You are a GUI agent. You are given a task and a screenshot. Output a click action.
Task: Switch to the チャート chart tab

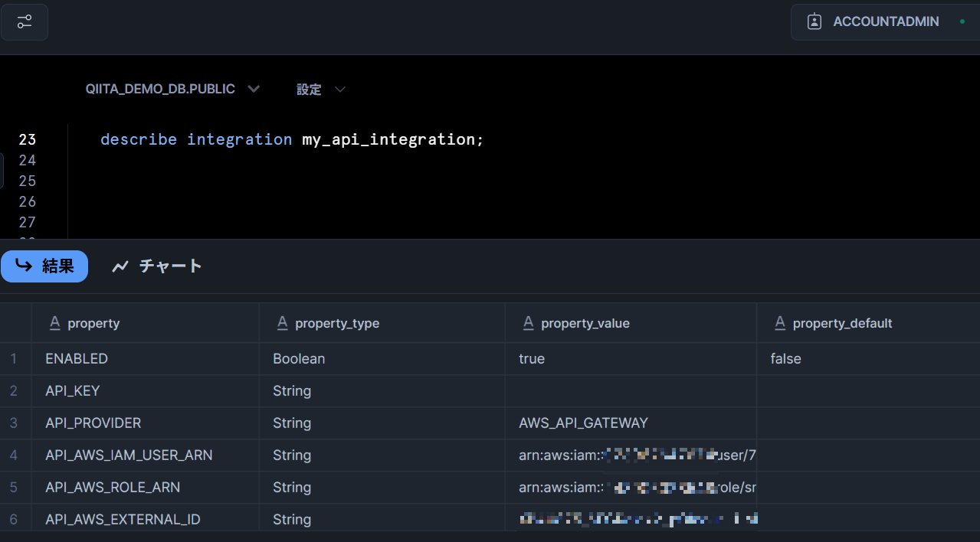point(158,266)
